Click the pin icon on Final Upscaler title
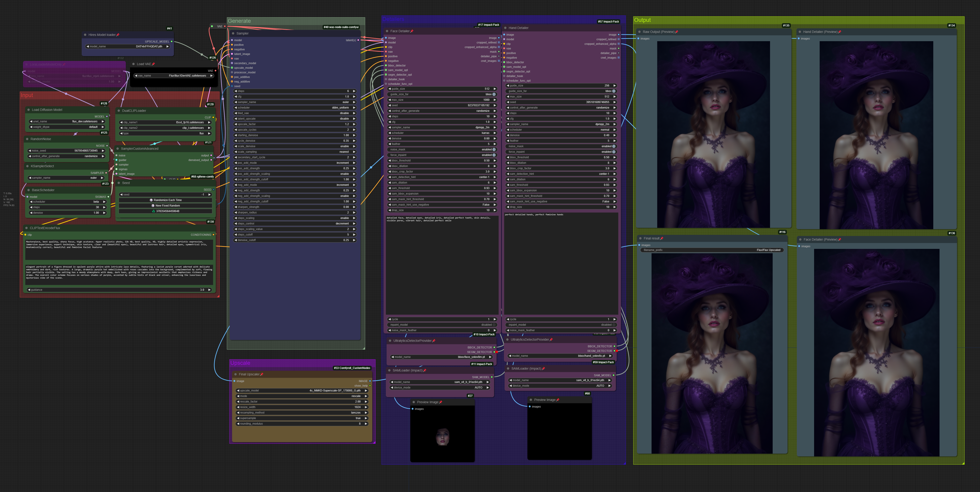Viewport: 980px width, 492px height. (261, 374)
